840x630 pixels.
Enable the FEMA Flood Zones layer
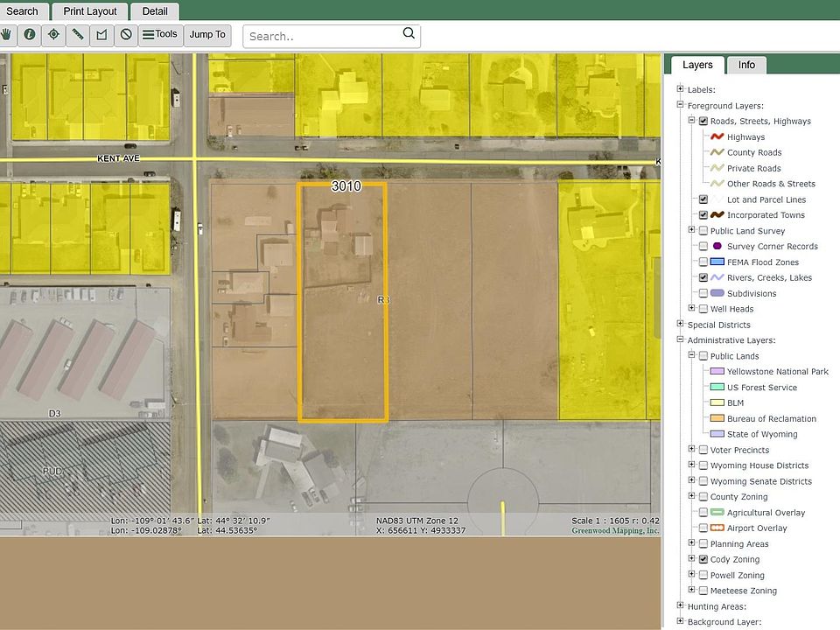pos(703,262)
